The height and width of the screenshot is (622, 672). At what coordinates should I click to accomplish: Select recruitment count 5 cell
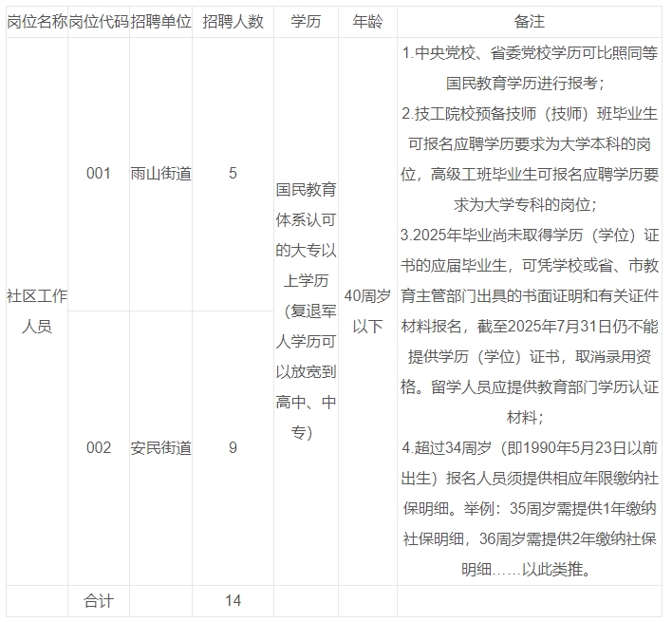point(233,174)
